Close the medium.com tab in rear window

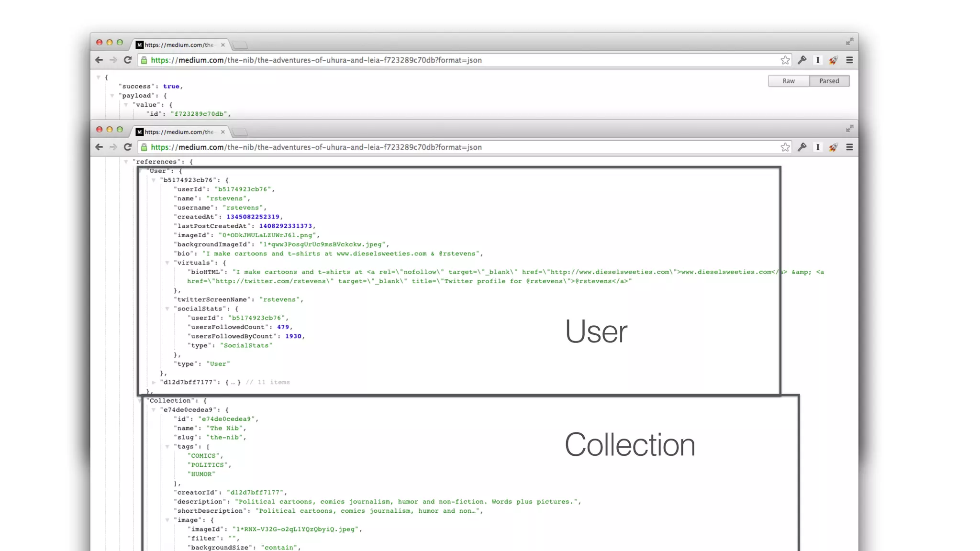pyautogui.click(x=223, y=45)
